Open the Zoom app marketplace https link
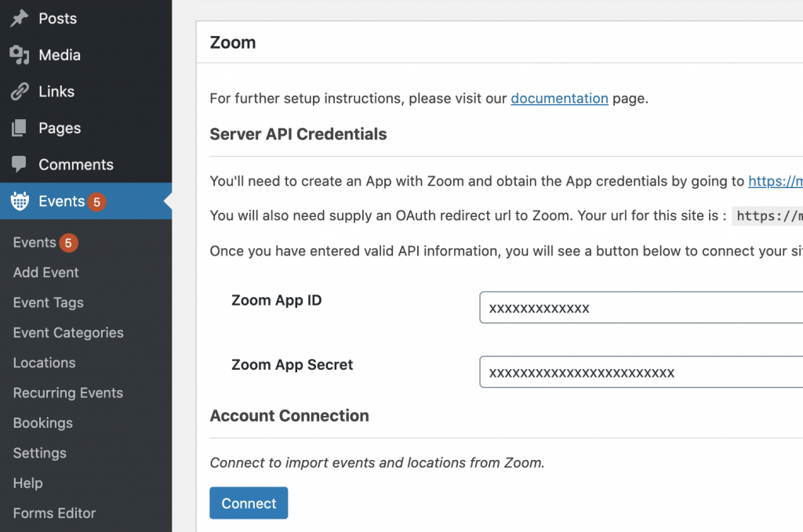This screenshot has height=532, width=803. (x=776, y=181)
